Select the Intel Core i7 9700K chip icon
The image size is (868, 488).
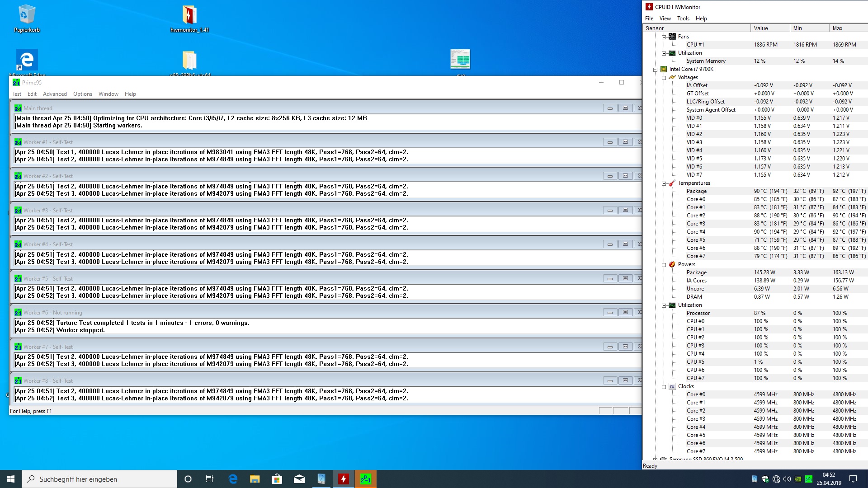coord(664,69)
